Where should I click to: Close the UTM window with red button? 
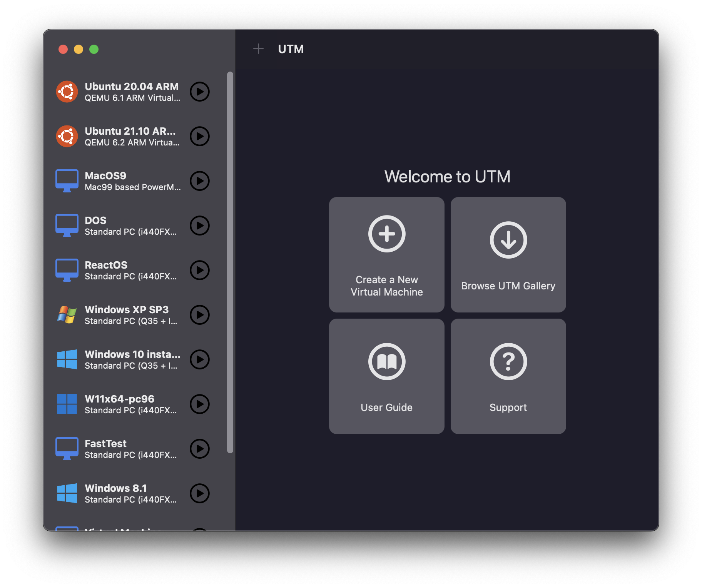tap(63, 49)
